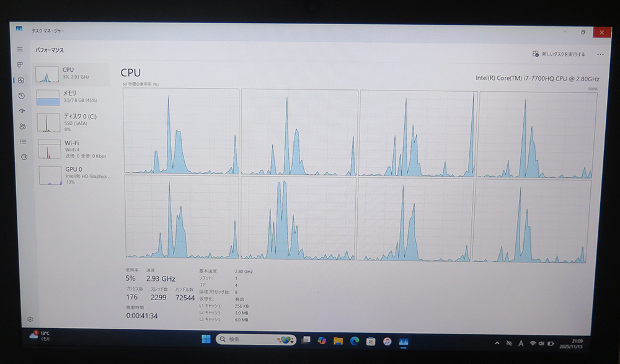Click the Task Manager taskbar icon
This screenshot has height=364, width=620.
point(404,342)
